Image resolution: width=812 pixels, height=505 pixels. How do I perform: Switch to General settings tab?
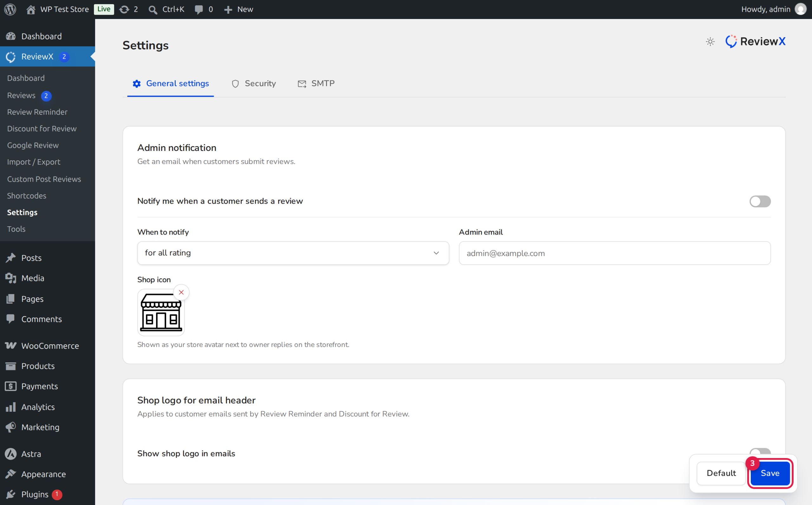171,83
